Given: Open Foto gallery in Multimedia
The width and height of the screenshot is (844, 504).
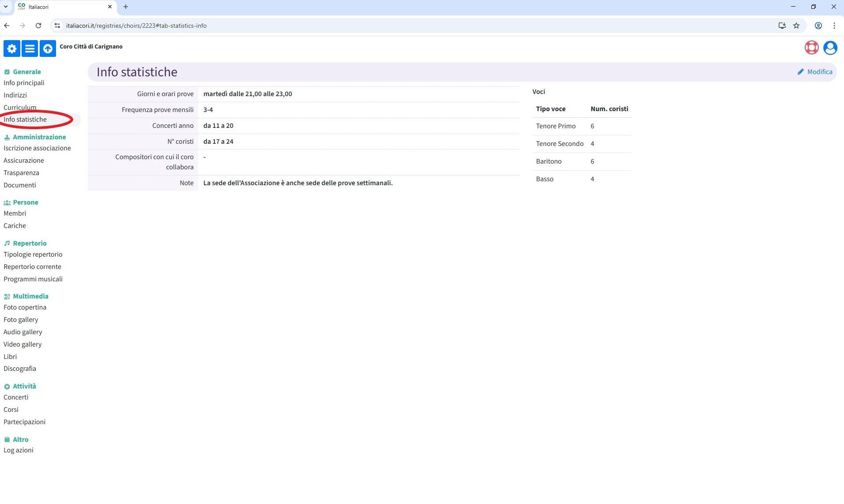Looking at the screenshot, I should (x=21, y=320).
